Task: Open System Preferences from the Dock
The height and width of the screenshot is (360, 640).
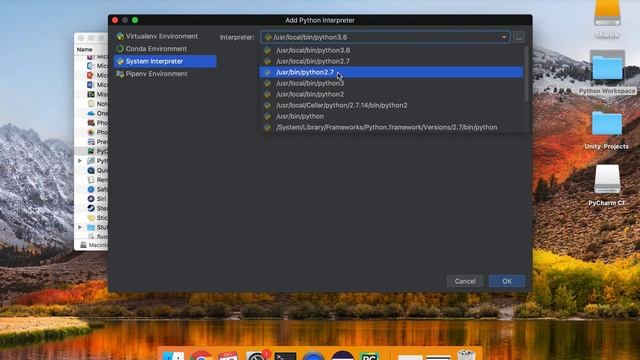Action: pos(257,356)
